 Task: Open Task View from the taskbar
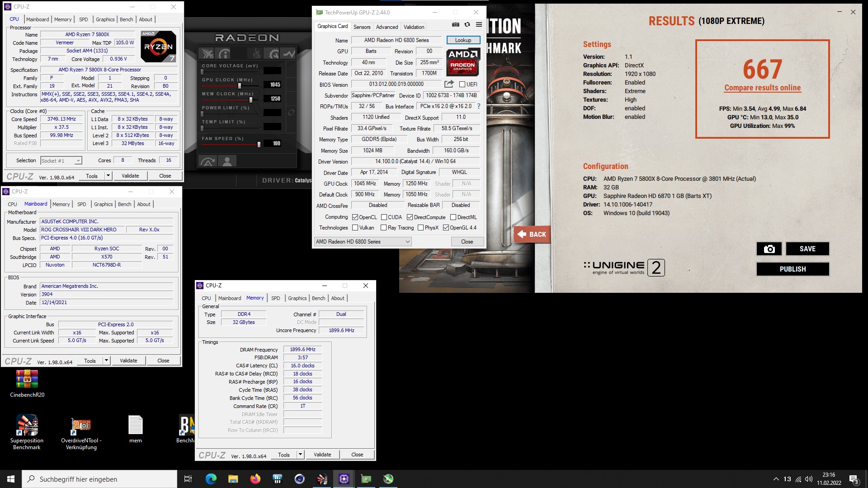coord(188,479)
